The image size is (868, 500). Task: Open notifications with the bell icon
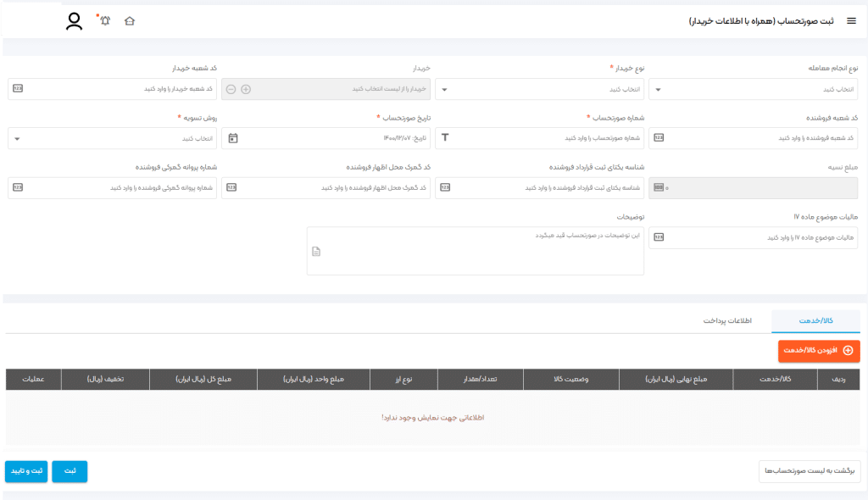click(x=105, y=20)
